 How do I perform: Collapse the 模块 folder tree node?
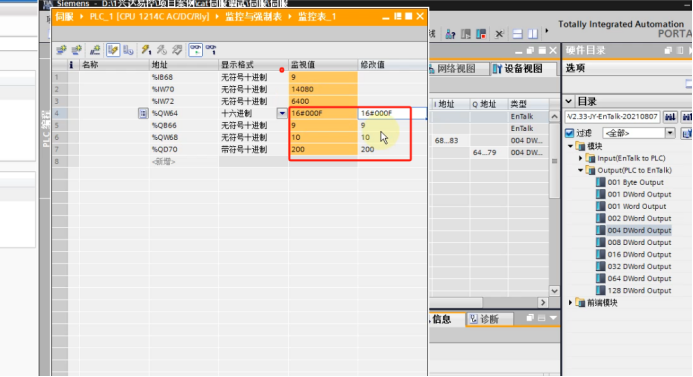(571, 146)
